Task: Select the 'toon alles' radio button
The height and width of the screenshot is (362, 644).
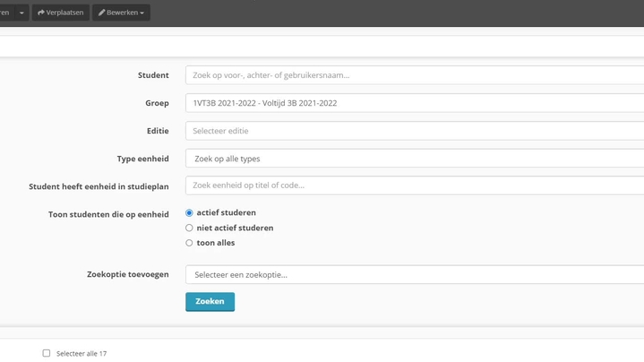Action: [189, 243]
